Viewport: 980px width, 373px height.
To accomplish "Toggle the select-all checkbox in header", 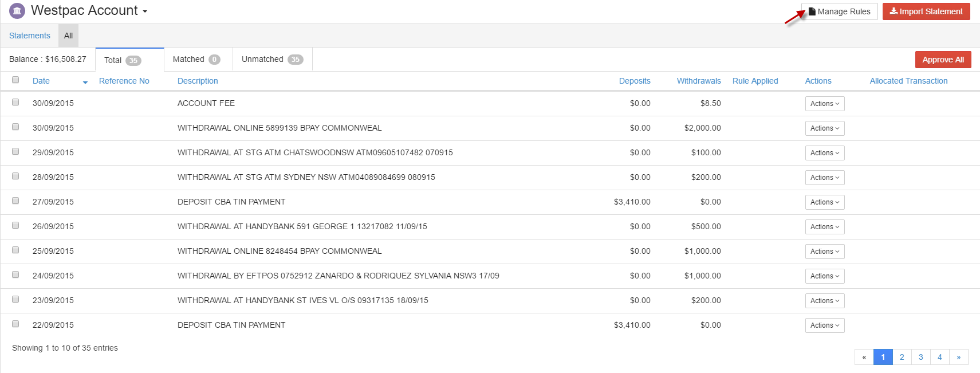I will point(15,80).
